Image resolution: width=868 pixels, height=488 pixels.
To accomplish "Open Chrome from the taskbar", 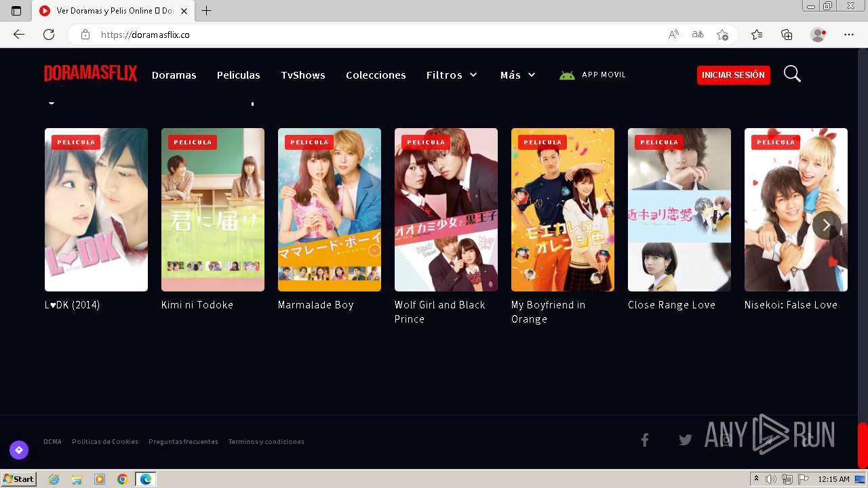I will (x=123, y=479).
